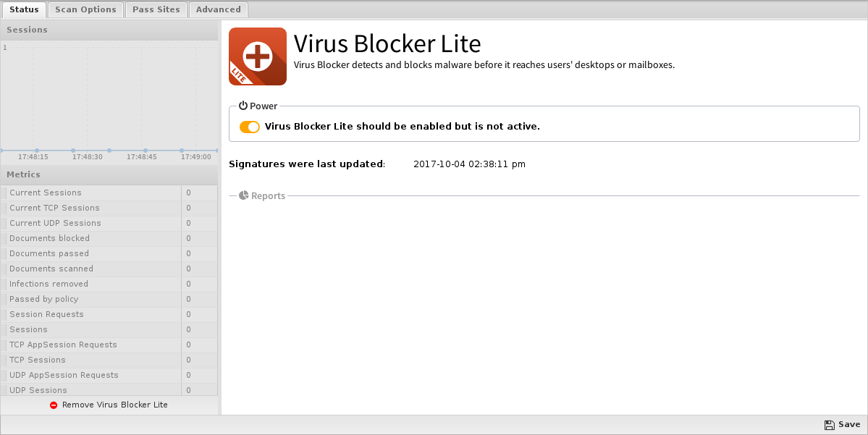
Task: Switch to the Scan Options tab
Action: [86, 9]
